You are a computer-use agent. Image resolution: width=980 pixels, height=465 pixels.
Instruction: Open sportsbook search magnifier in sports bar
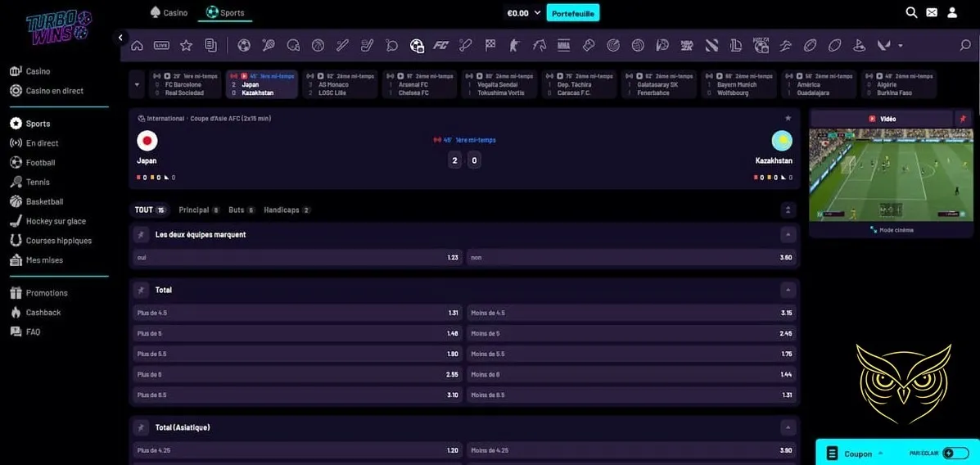point(965,46)
